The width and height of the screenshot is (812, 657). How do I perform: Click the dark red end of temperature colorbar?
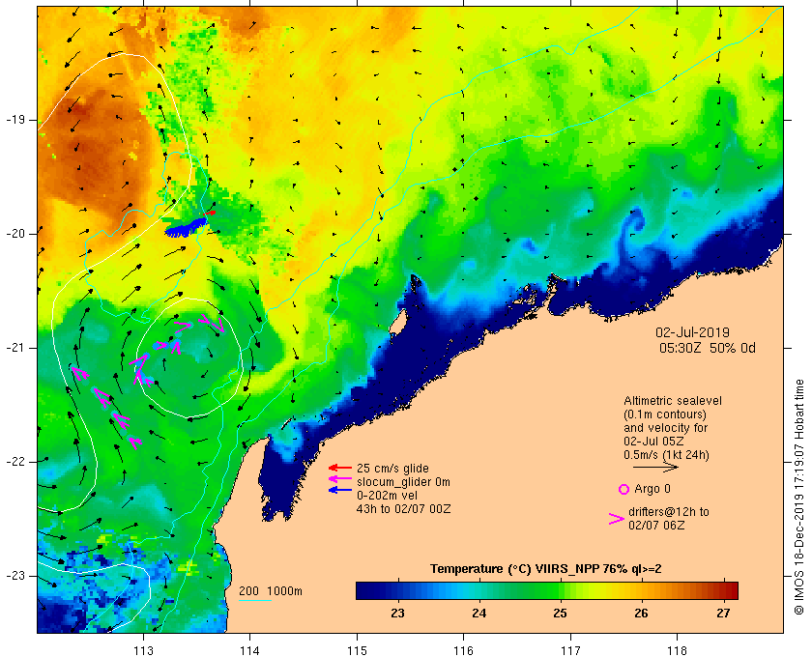(731, 590)
